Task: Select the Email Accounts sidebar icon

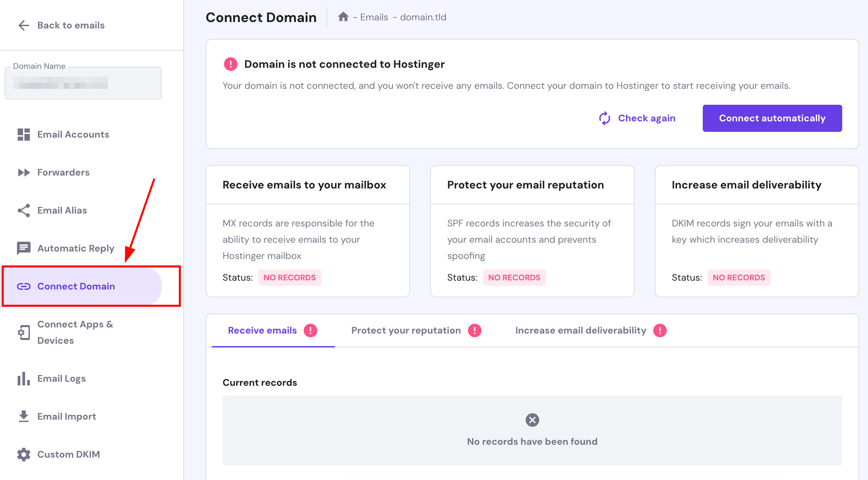Action: [23, 135]
